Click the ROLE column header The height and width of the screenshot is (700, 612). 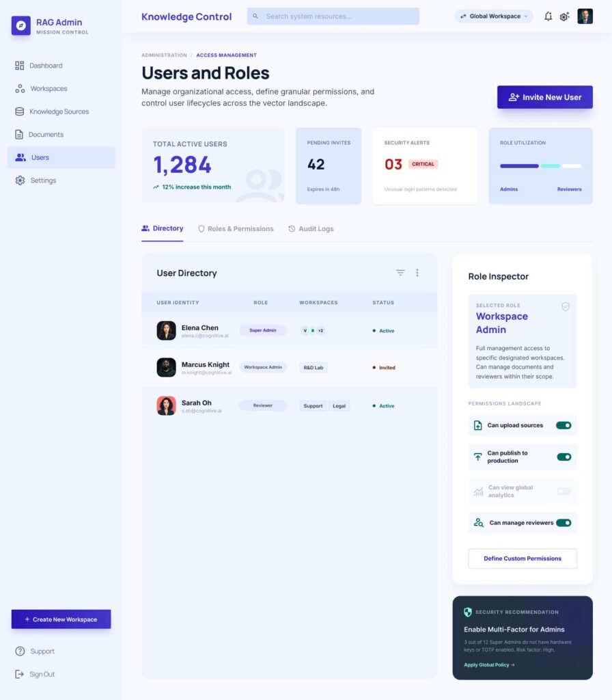[x=260, y=303]
